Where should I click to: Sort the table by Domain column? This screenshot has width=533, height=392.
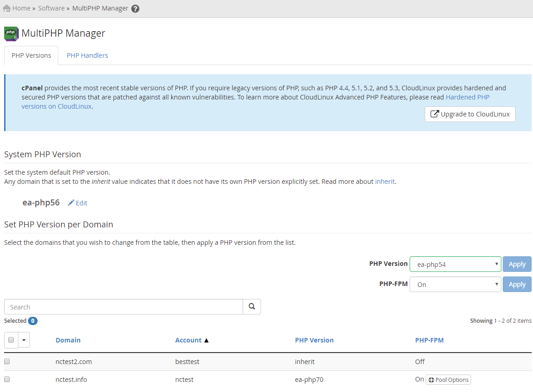[68, 340]
